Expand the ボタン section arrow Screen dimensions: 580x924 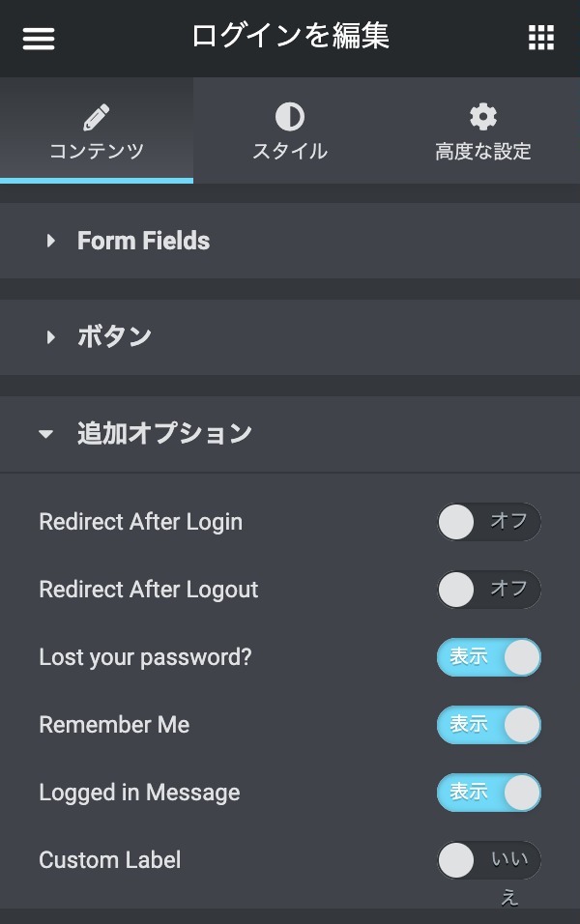coord(50,337)
